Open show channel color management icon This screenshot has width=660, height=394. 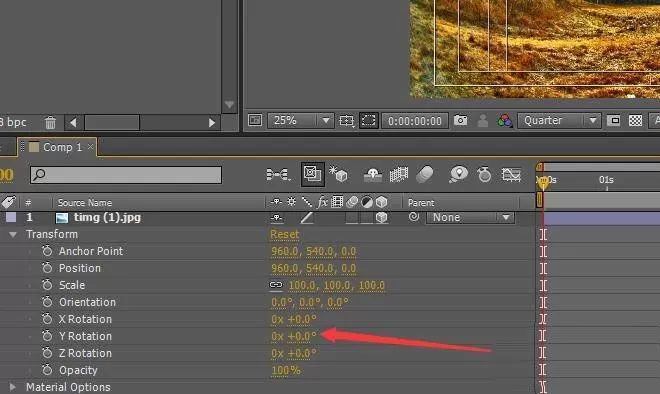click(504, 121)
